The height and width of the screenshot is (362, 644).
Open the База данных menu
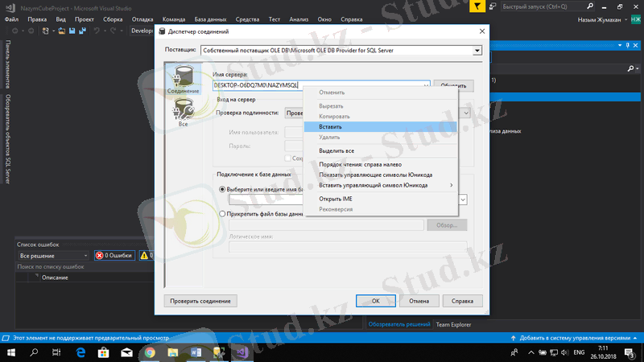tap(210, 19)
